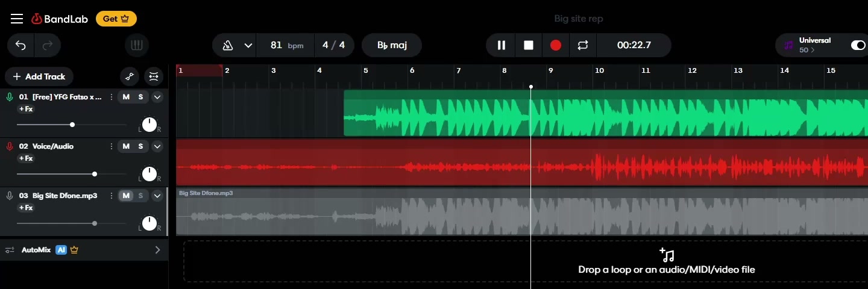Open Big Site Dfone.mp3 more options dots
The image size is (868, 289).
(112, 196)
